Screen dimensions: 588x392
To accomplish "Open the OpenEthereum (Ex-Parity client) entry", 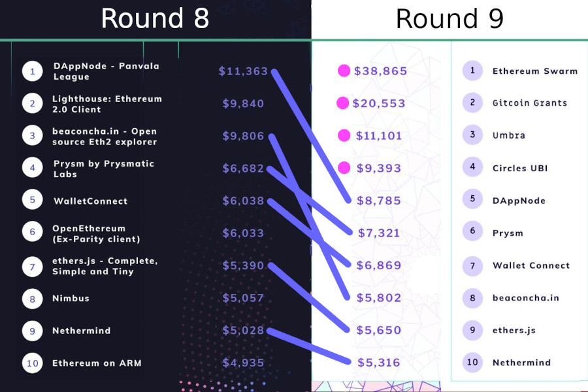I will (89, 233).
